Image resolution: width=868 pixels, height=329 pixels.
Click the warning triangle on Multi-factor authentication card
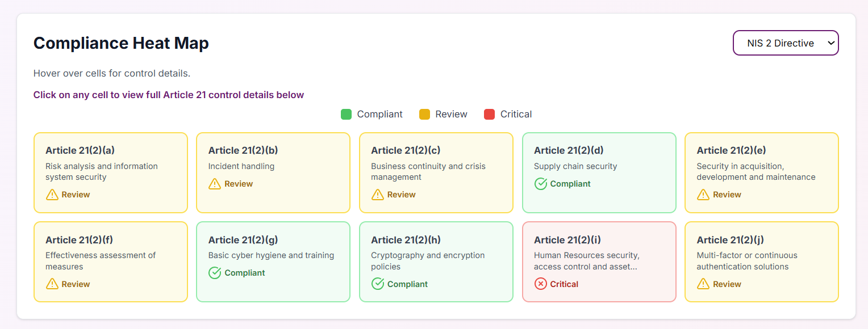click(x=703, y=284)
